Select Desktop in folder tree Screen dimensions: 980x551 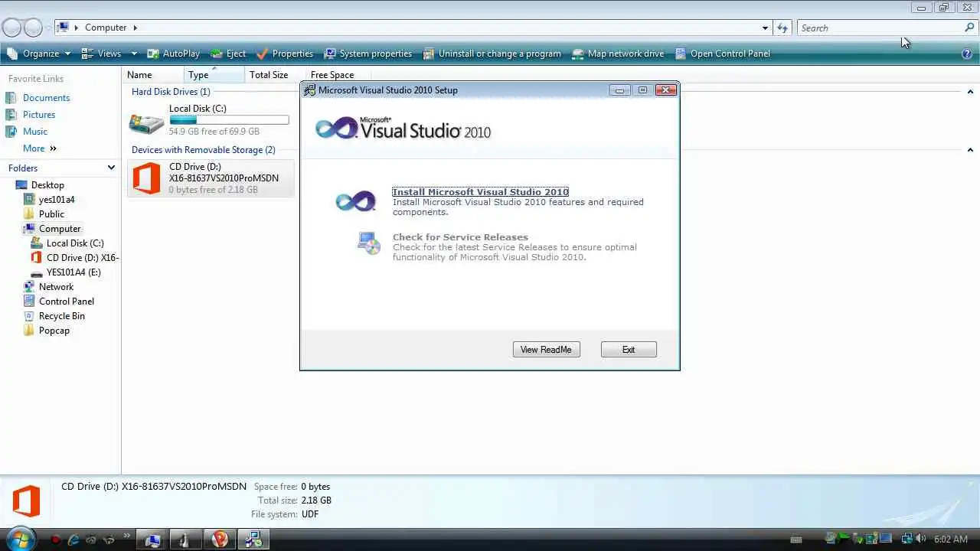pyautogui.click(x=47, y=185)
